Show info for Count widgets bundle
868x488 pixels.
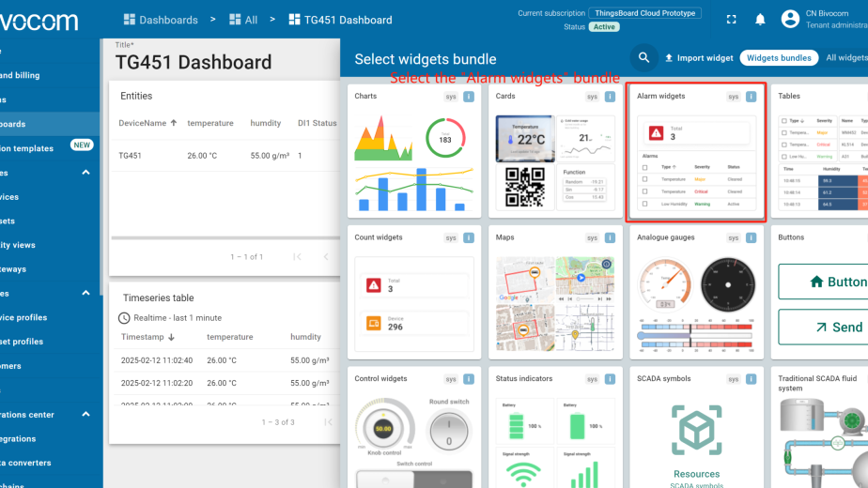tap(469, 238)
